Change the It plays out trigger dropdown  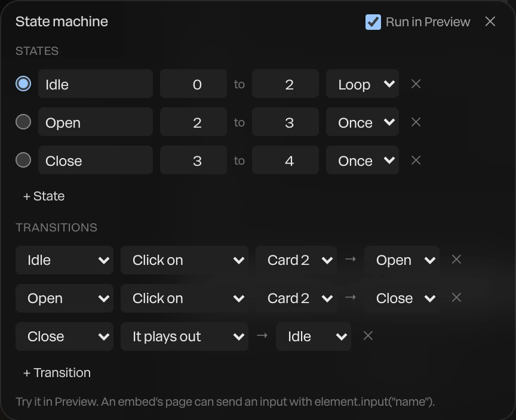tap(185, 336)
